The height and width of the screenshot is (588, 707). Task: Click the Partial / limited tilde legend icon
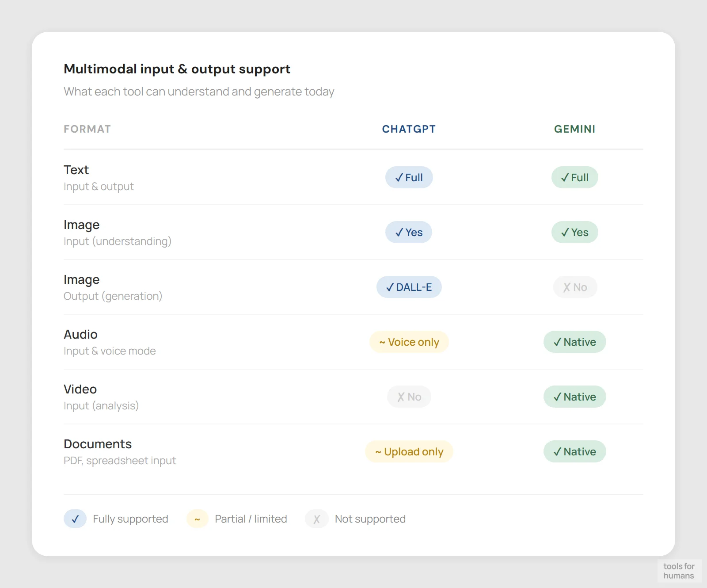click(x=198, y=519)
